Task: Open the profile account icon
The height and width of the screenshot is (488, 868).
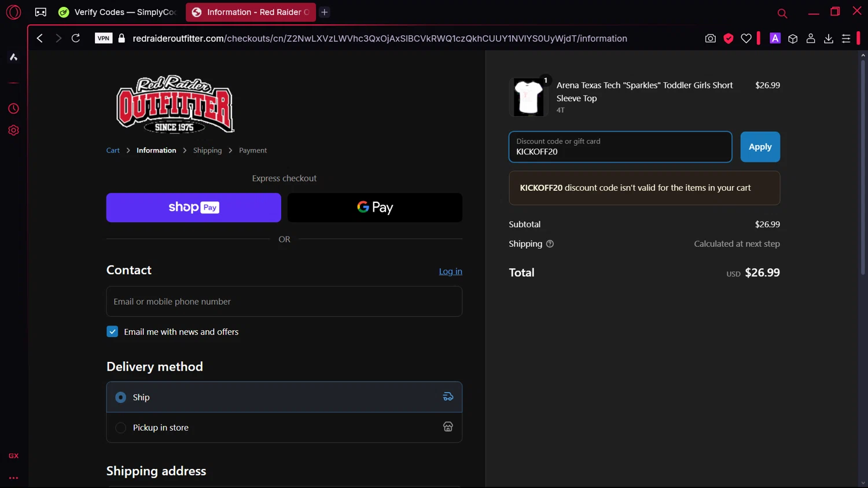Action: (811, 38)
